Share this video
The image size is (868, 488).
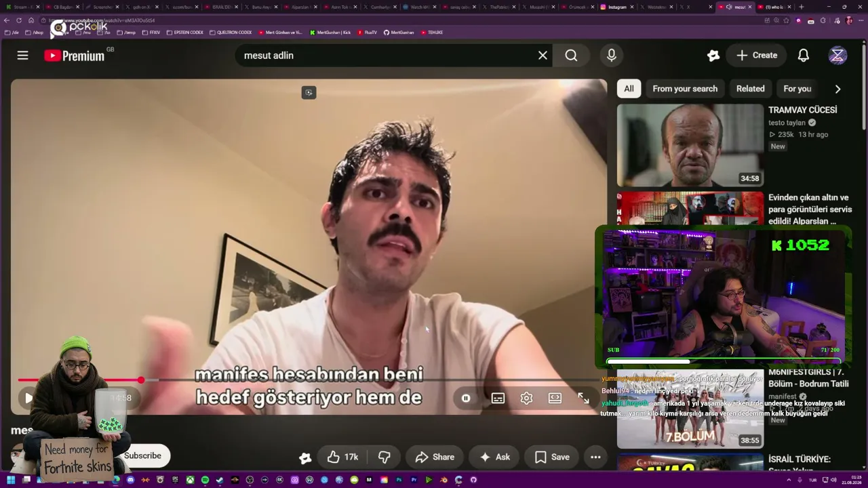pos(435,457)
